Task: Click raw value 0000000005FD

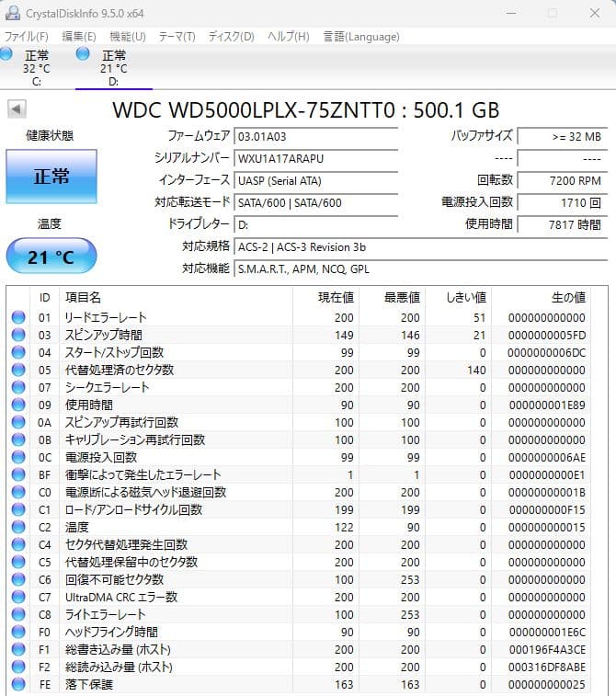Action: pos(547,335)
